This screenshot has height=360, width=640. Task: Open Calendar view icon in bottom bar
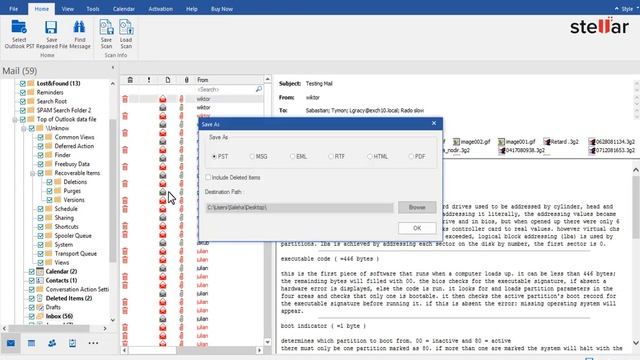coord(31,343)
